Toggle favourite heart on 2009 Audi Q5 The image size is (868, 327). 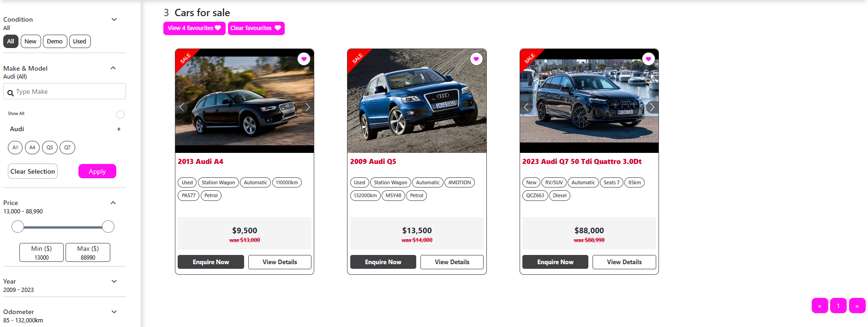coord(476,59)
